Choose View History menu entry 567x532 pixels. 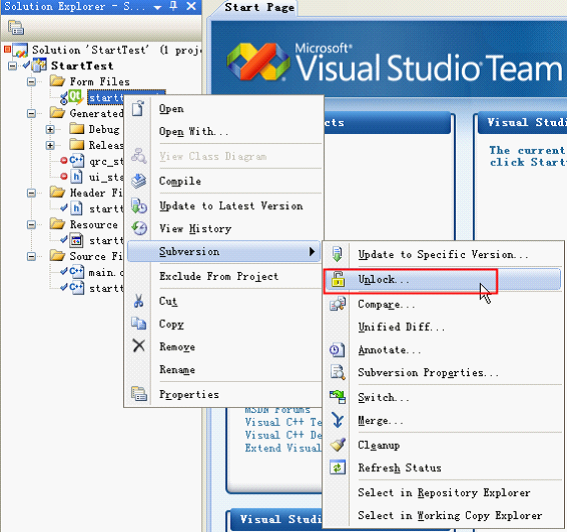coord(223,229)
